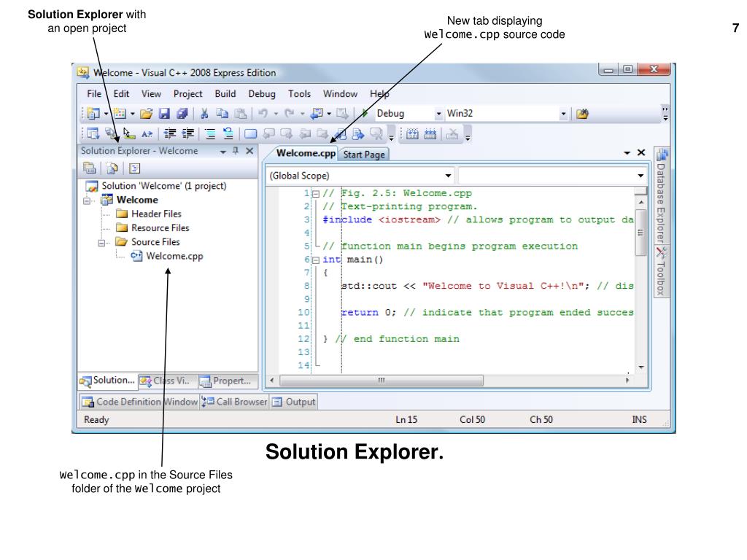The image size is (747, 560).
Task: Click the green Start Debugging arrow
Action: (x=365, y=114)
